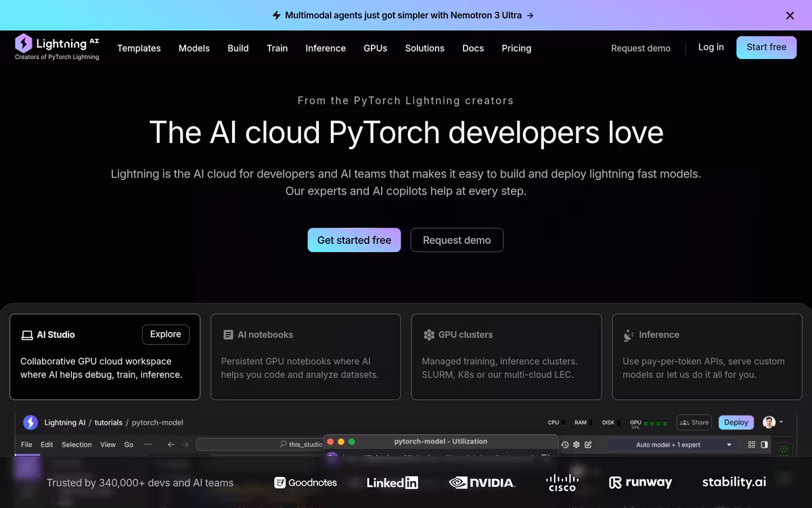Open the Auto model + 1 expert dropdown
The image size is (812, 508).
(672, 445)
